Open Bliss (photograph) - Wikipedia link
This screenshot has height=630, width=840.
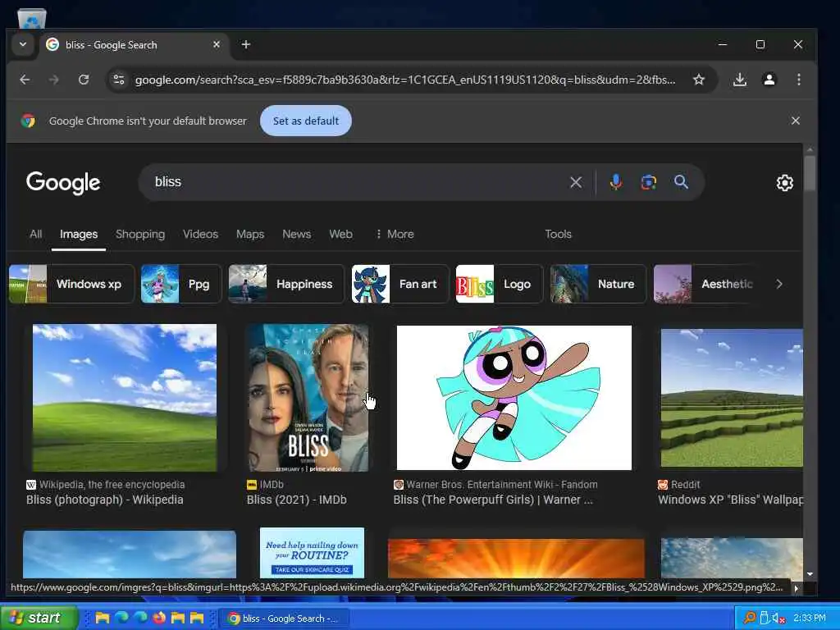(x=104, y=500)
